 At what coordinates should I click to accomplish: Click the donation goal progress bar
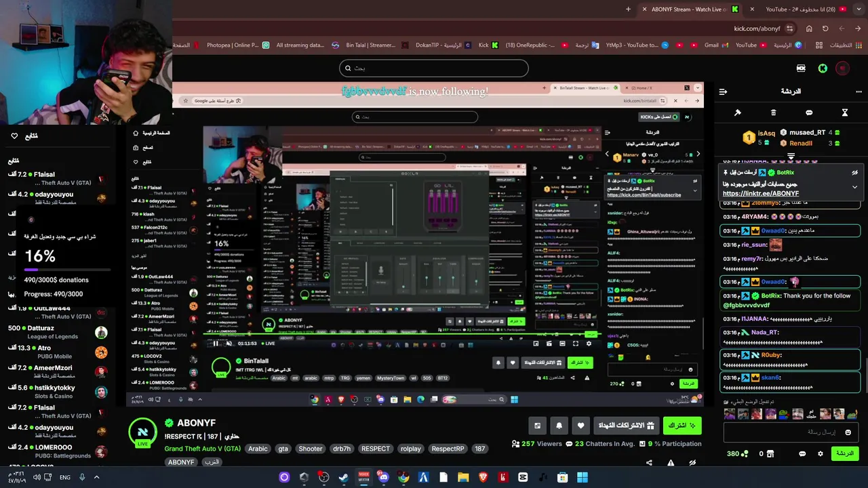click(x=67, y=270)
